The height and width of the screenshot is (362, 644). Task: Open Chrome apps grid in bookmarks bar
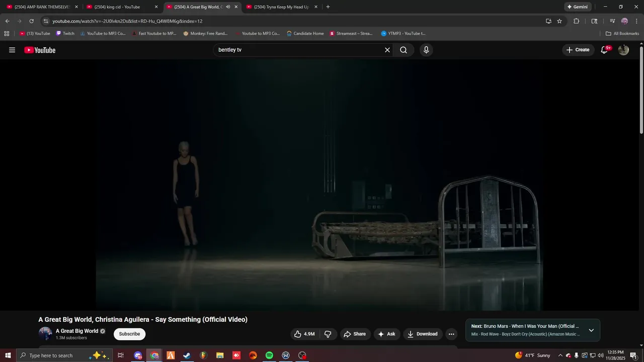coord(7,34)
